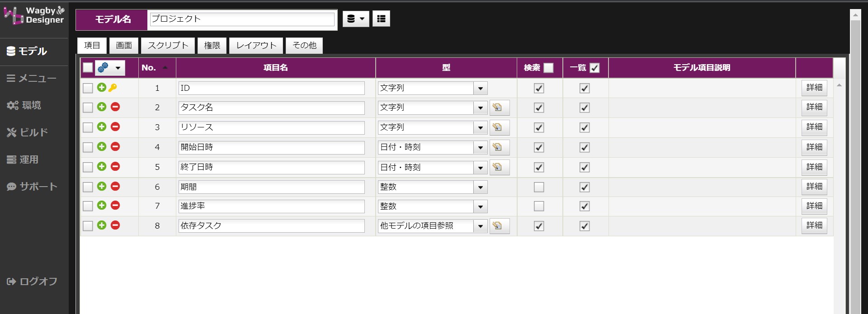Image resolution: width=868 pixels, height=314 pixels.
Task: Open 詳細 for 依存タスク row
Action: (814, 225)
